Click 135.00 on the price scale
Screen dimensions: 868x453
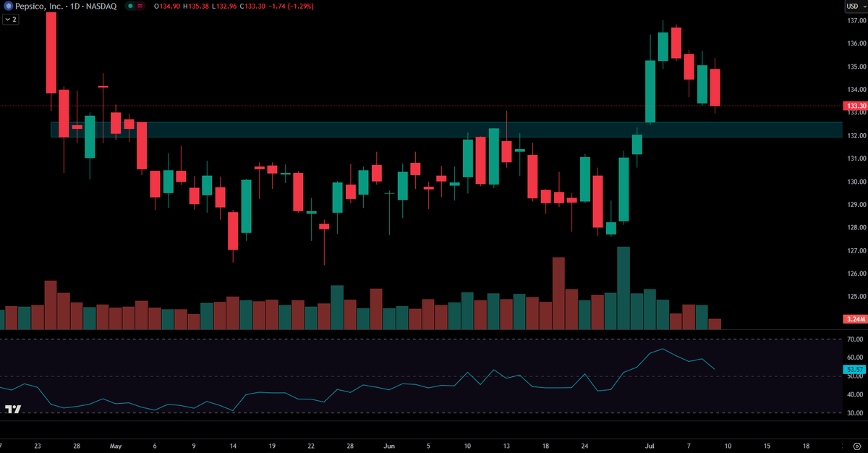pos(856,67)
